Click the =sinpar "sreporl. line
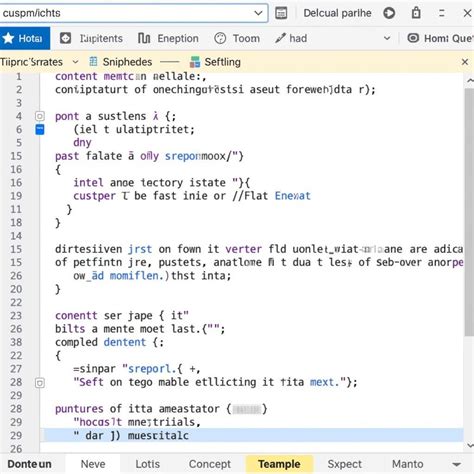This screenshot has height=474, width=474. pyautogui.click(x=137, y=369)
